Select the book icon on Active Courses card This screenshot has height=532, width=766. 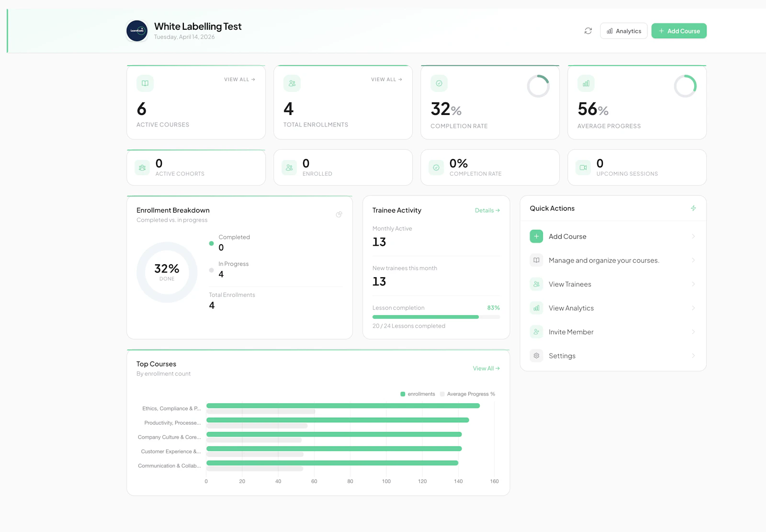[145, 83]
